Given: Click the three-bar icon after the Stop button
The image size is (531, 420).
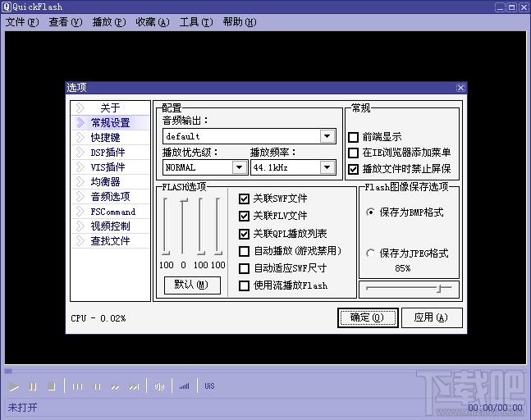Looking at the screenshot, I should point(77,386).
